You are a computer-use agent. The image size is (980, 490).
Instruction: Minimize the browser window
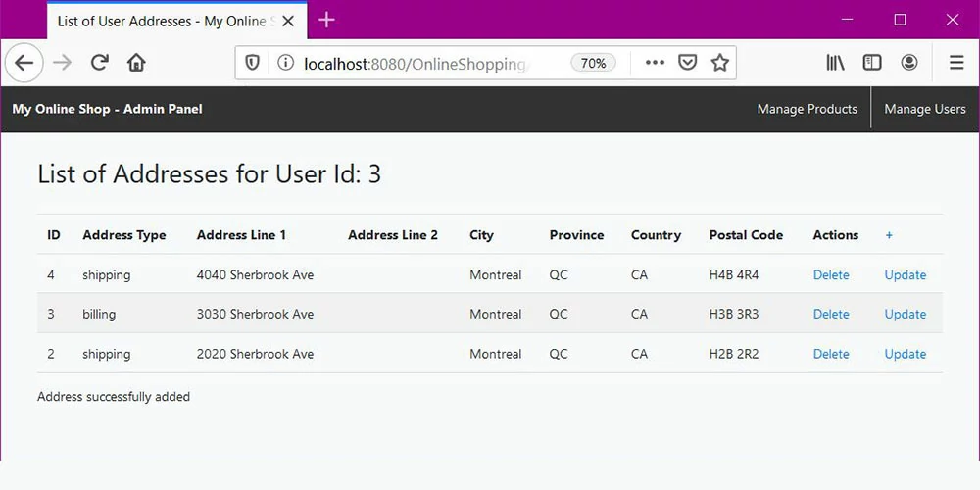[x=847, y=20]
